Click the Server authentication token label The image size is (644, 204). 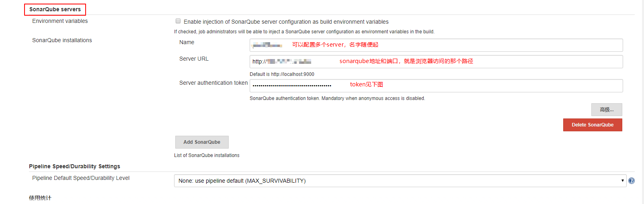(213, 83)
